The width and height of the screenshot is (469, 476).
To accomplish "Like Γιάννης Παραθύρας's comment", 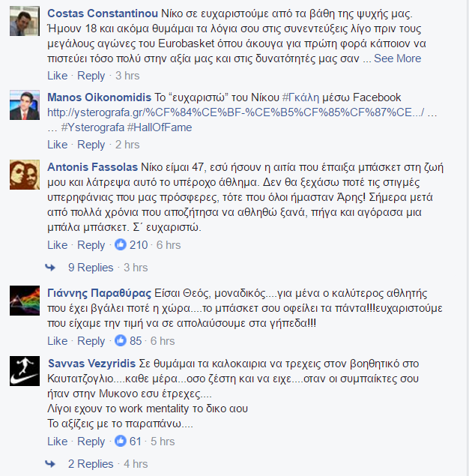I will point(58,341).
